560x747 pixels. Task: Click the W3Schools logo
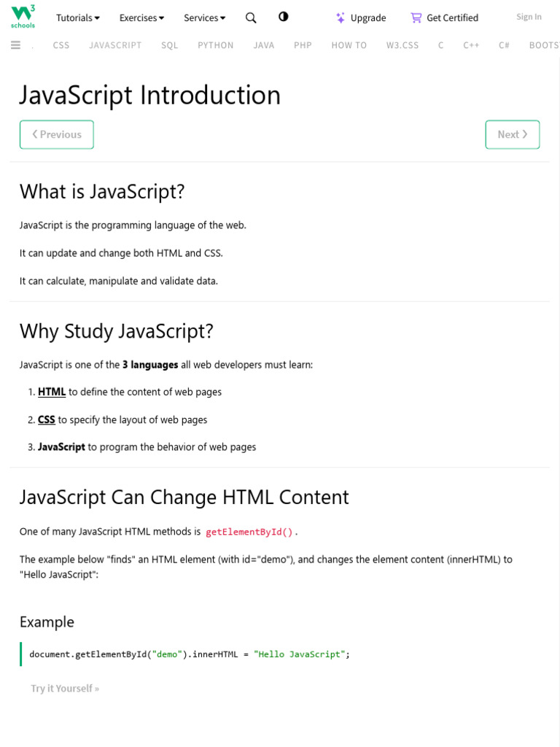pyautogui.click(x=23, y=16)
